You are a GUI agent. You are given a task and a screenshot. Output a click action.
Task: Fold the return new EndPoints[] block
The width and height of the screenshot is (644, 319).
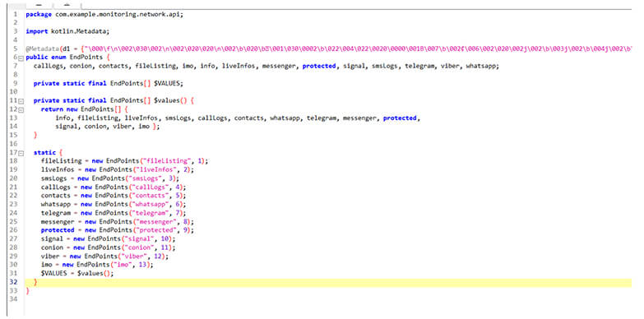[x=21, y=109]
